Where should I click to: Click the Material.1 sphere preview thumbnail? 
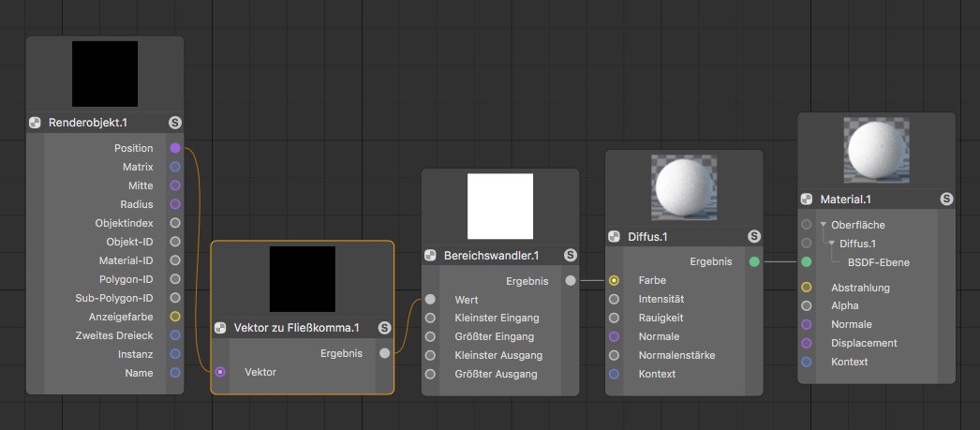pos(876,151)
